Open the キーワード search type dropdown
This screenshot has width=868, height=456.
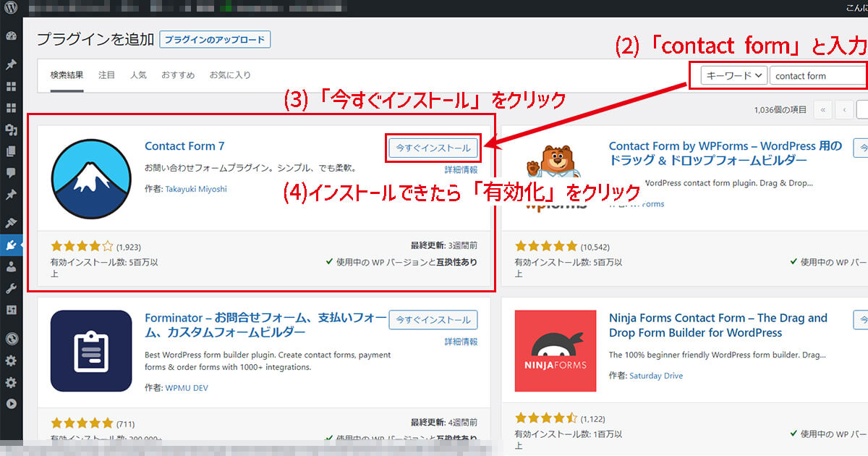733,75
